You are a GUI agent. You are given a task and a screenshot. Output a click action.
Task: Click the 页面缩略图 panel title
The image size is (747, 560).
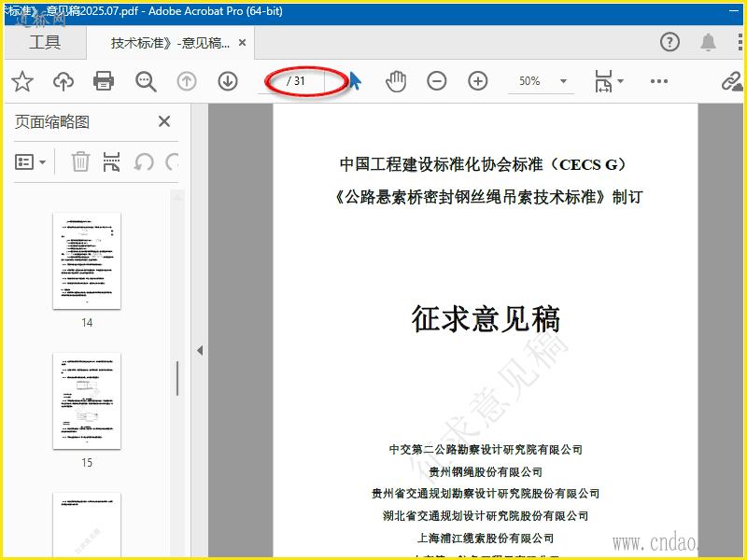(52, 122)
